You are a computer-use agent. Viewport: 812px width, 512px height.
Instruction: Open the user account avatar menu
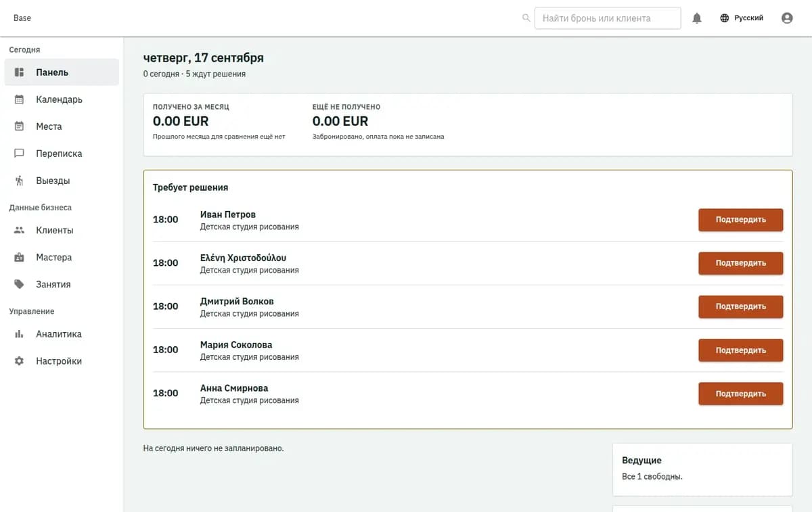coord(787,18)
